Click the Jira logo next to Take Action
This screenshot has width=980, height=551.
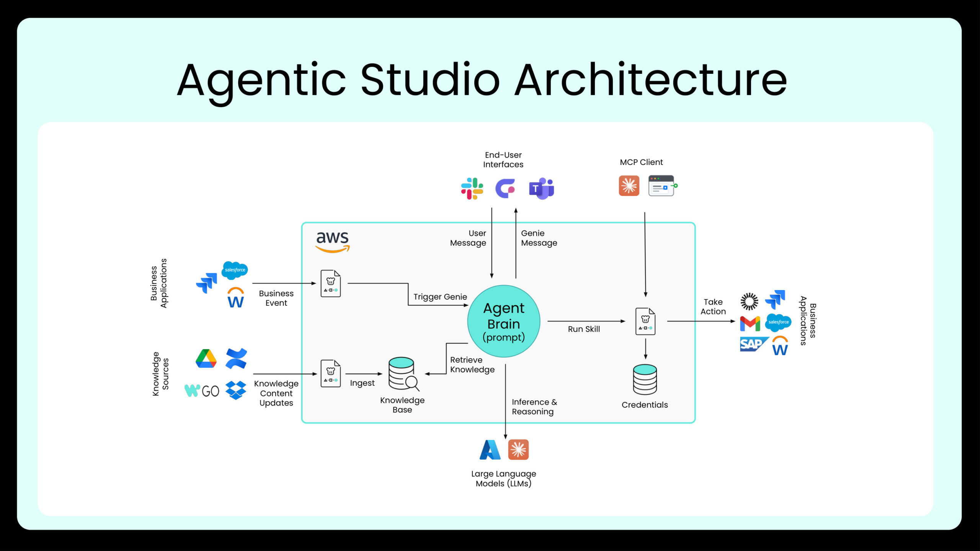click(x=775, y=300)
